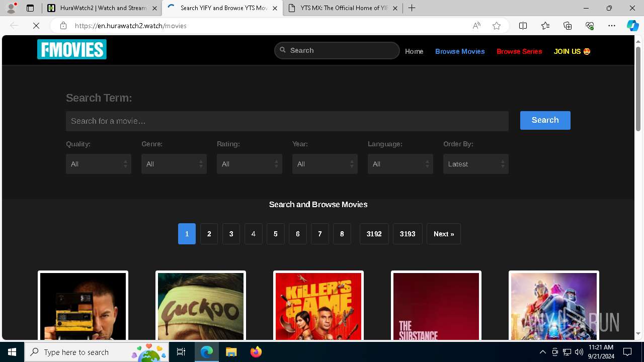Click the JOIN US link
Image resolution: width=644 pixels, height=362 pixels.
click(x=572, y=51)
